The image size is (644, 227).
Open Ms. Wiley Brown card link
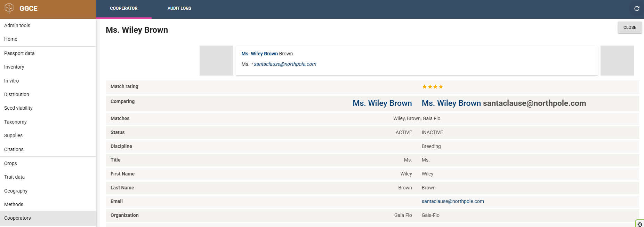(259, 54)
